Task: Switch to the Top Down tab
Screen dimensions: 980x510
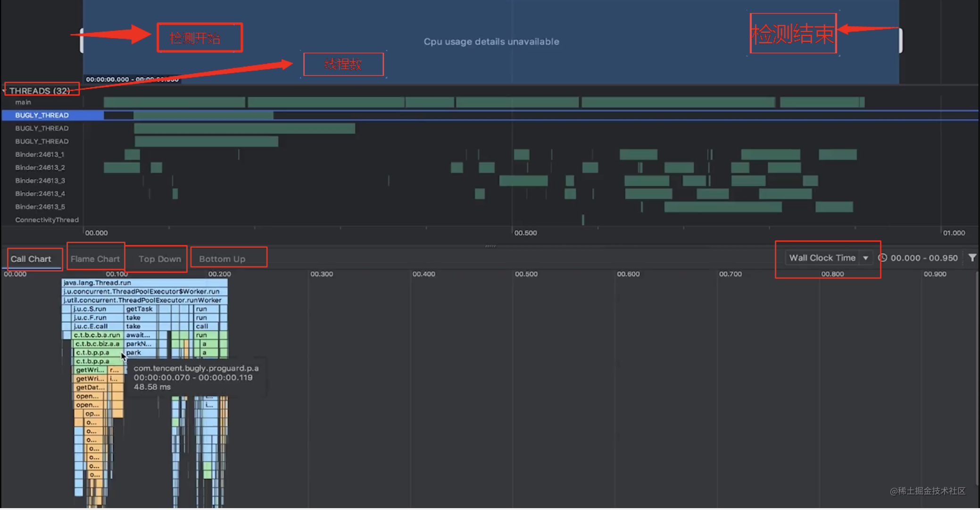Action: point(159,259)
